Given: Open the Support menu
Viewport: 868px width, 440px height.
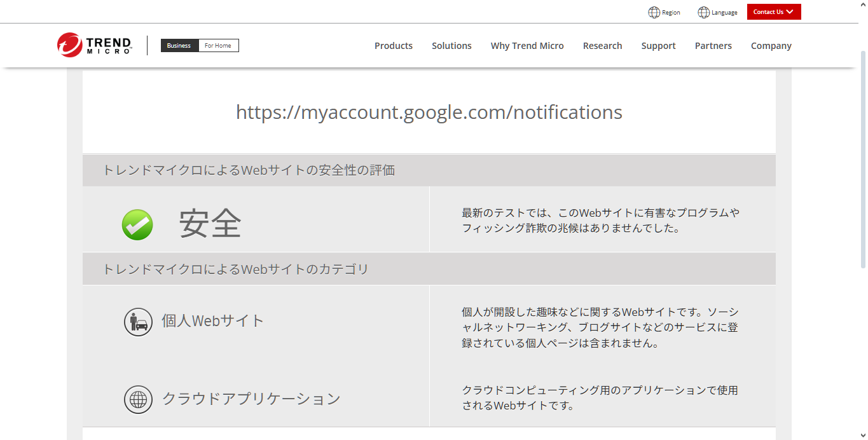Looking at the screenshot, I should point(658,46).
